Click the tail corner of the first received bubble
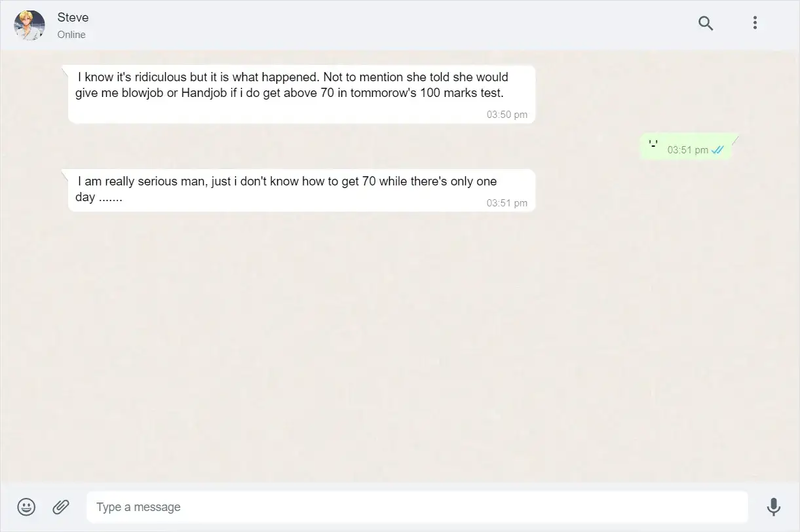This screenshot has width=800, height=532. (65, 69)
